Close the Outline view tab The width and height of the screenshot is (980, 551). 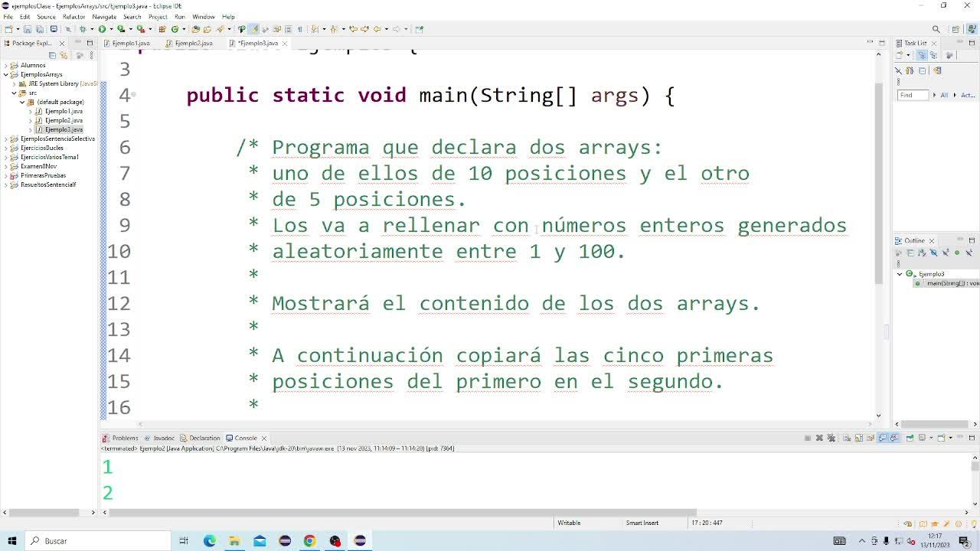tap(932, 240)
